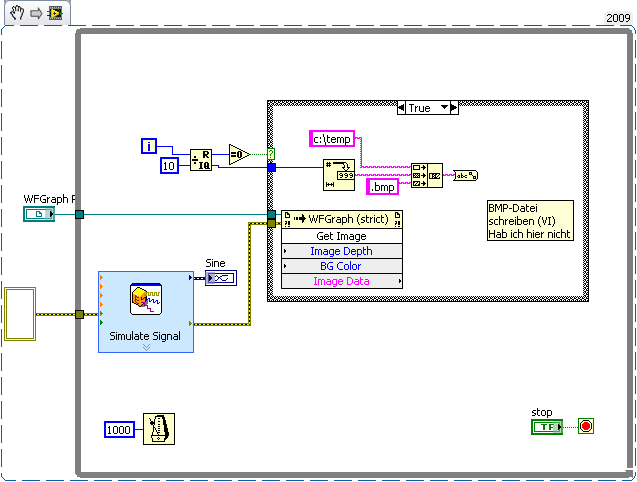This screenshot has height=482, width=637.
Task: Show next case with right arrow
Action: pyautogui.click(x=454, y=108)
